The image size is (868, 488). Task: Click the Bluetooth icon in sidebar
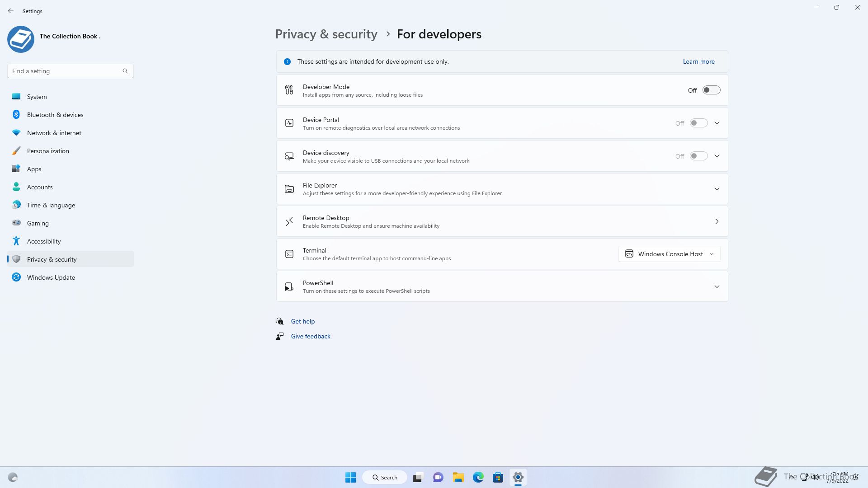(x=16, y=114)
